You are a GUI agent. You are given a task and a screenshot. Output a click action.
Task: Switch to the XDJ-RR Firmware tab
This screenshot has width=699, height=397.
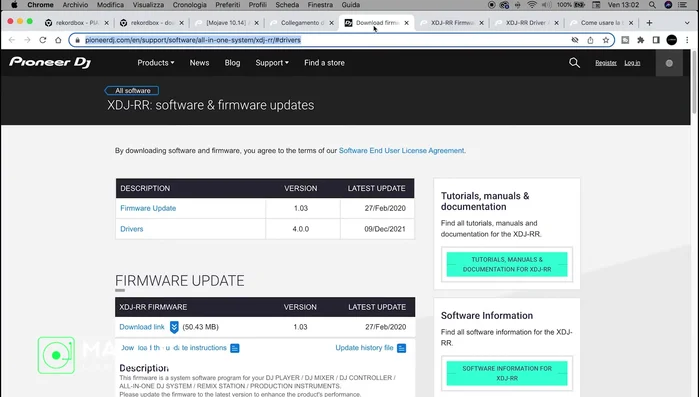coord(451,23)
